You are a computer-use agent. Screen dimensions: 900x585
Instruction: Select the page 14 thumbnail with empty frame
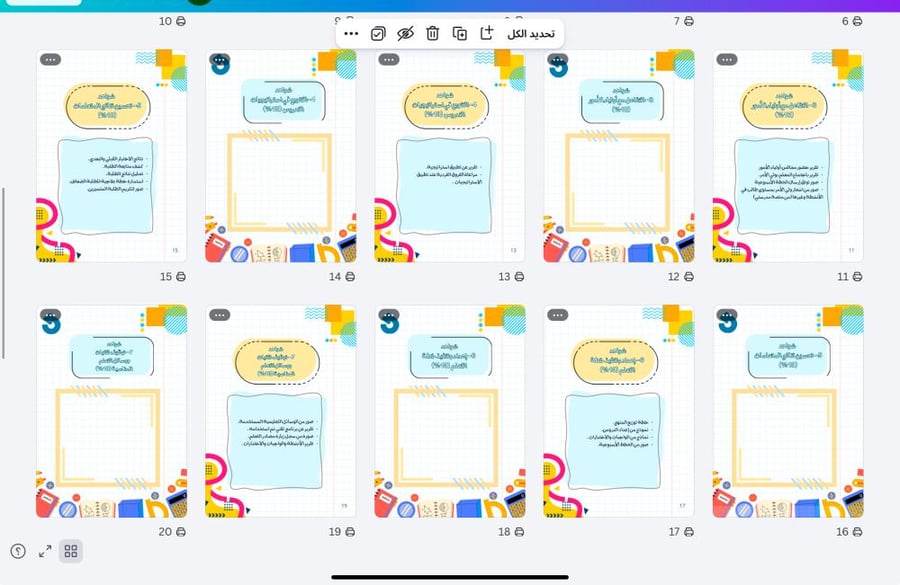pos(281,156)
